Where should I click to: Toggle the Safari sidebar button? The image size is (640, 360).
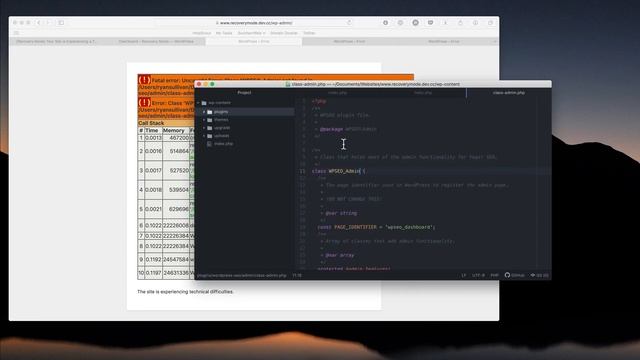61,23
